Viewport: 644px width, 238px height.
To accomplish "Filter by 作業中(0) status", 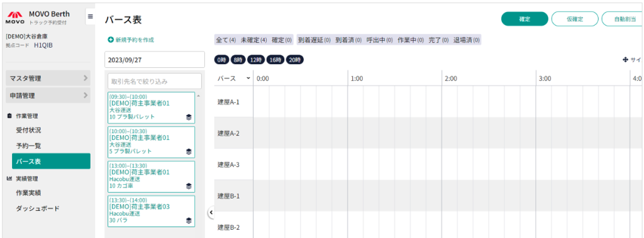I will pos(411,40).
